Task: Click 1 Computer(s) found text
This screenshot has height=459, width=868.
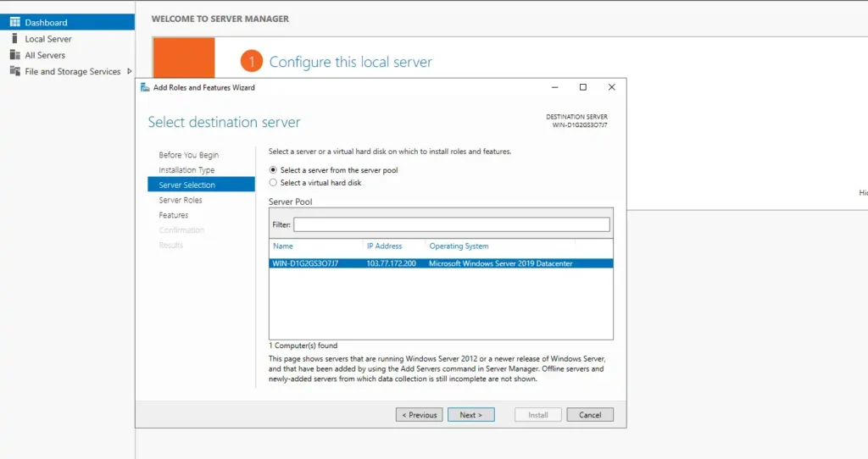Action: pos(303,345)
